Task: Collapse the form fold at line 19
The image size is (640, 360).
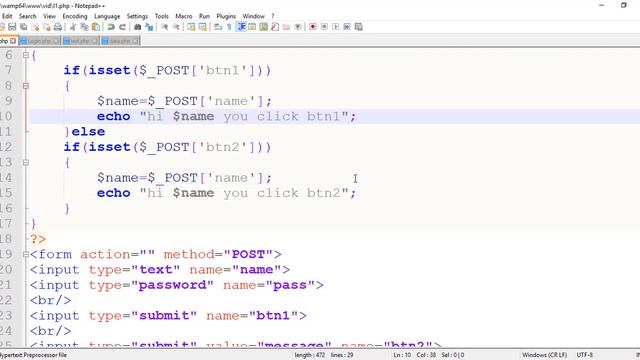Action: [x=26, y=254]
